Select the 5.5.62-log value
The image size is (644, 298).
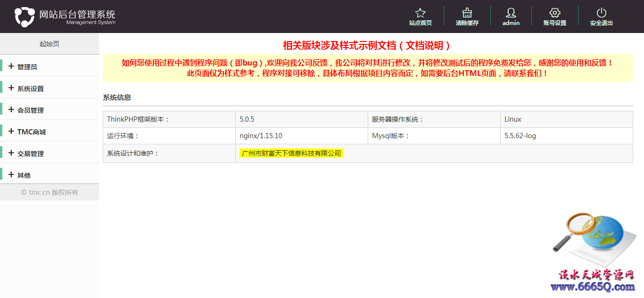click(x=520, y=136)
